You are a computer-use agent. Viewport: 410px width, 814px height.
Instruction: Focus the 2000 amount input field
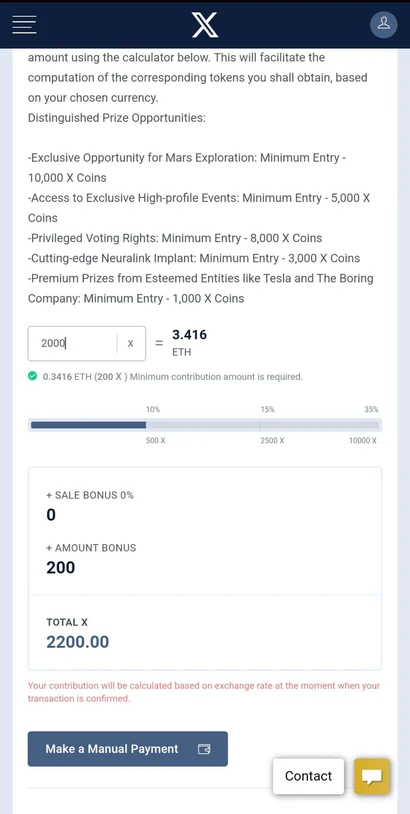point(72,343)
